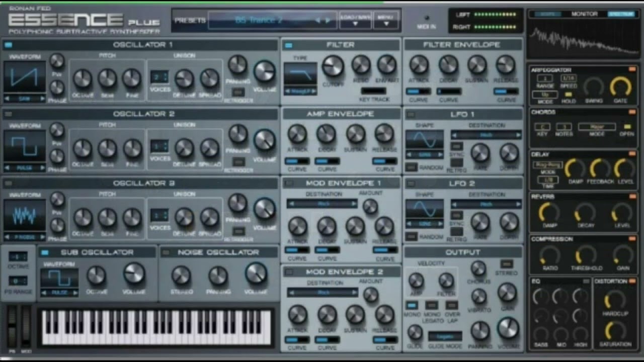
Task: Toggle the Stereo switch in Output
Action: pyautogui.click(x=506, y=264)
